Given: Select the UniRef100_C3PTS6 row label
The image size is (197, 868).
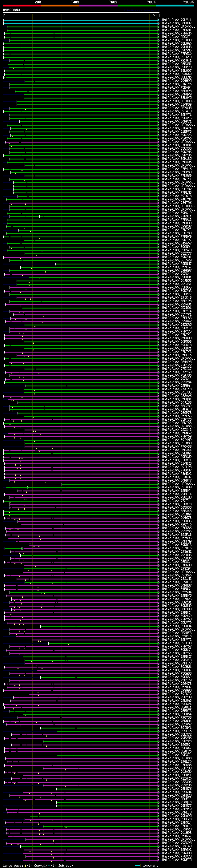Looking at the screenshot, I should (x=177, y=419).
